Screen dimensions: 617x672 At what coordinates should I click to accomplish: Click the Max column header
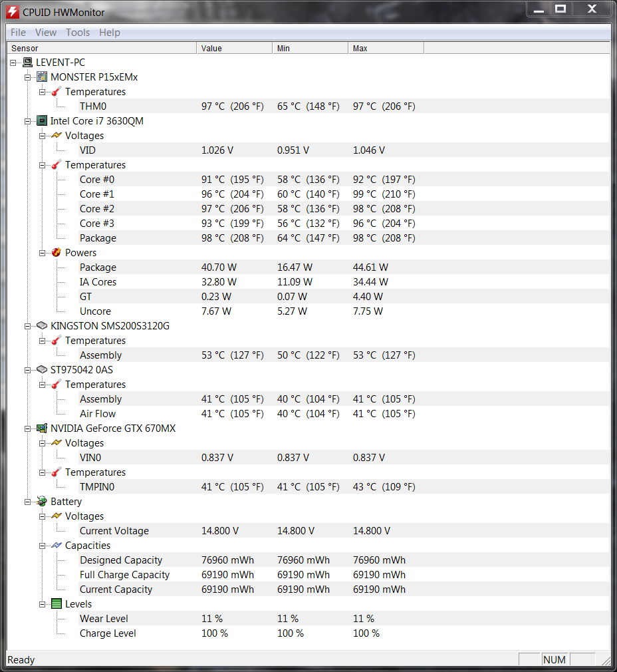[x=386, y=49]
